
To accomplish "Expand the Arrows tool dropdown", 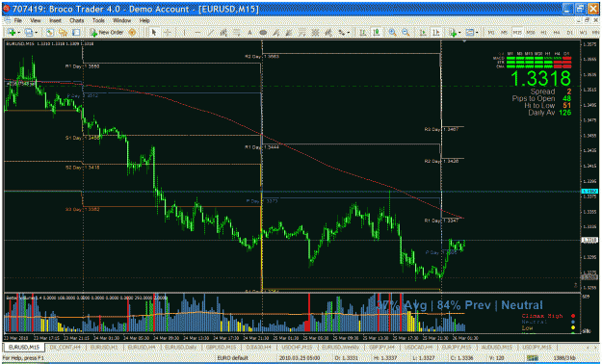I will coord(348,33).
